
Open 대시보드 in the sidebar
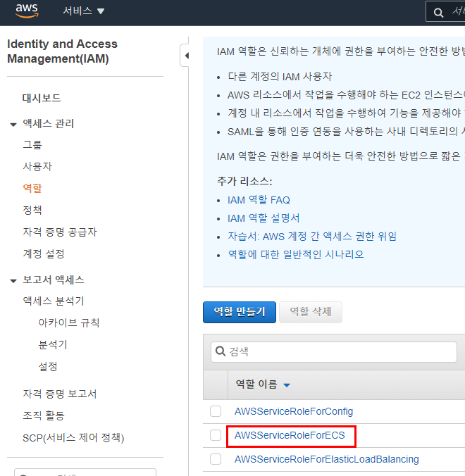pos(42,98)
